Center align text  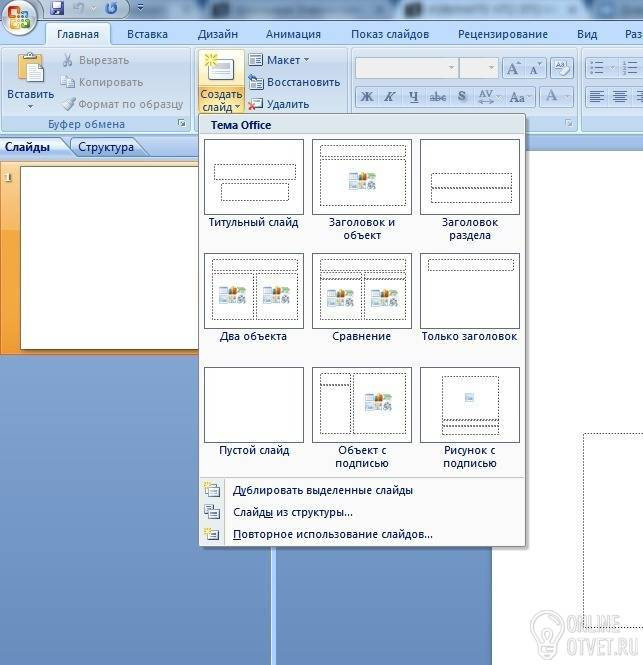(x=620, y=97)
